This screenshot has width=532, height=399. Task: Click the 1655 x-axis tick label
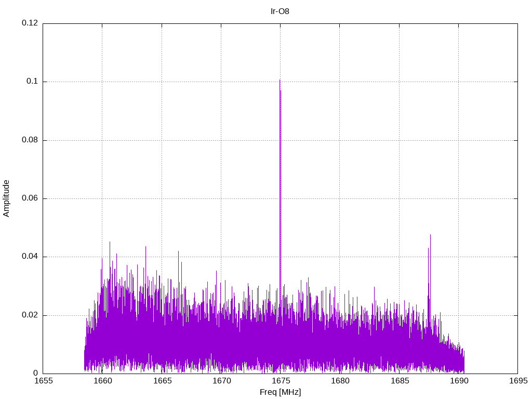click(x=43, y=381)
